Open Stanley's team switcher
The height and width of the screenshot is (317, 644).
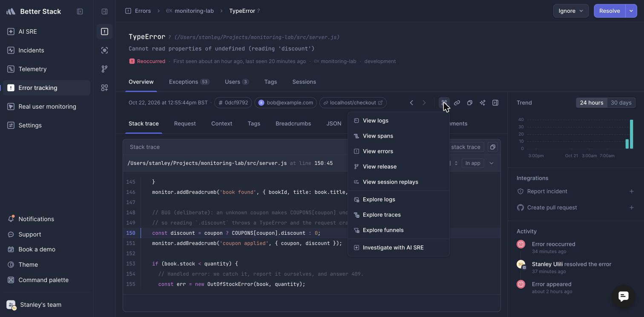[x=46, y=305]
